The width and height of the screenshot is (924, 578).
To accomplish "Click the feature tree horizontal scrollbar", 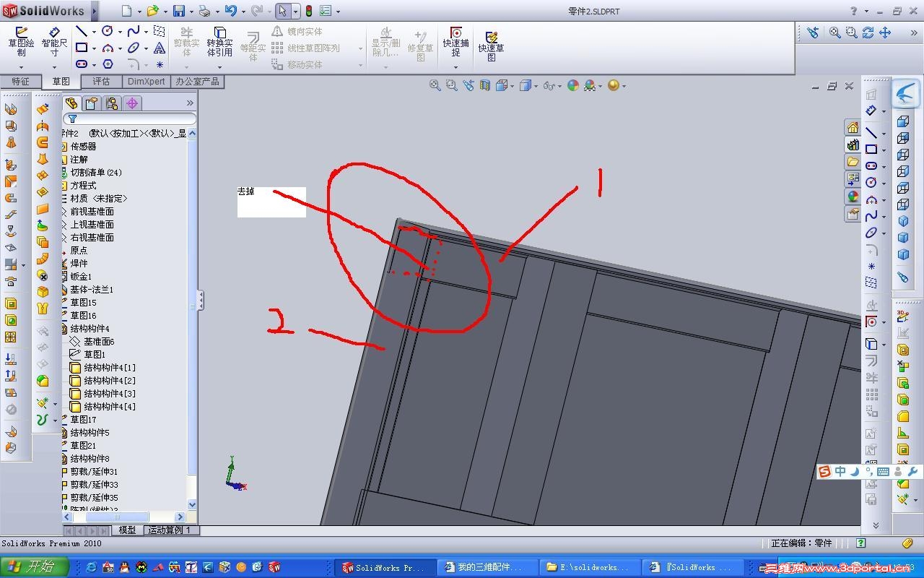I will click(x=124, y=517).
